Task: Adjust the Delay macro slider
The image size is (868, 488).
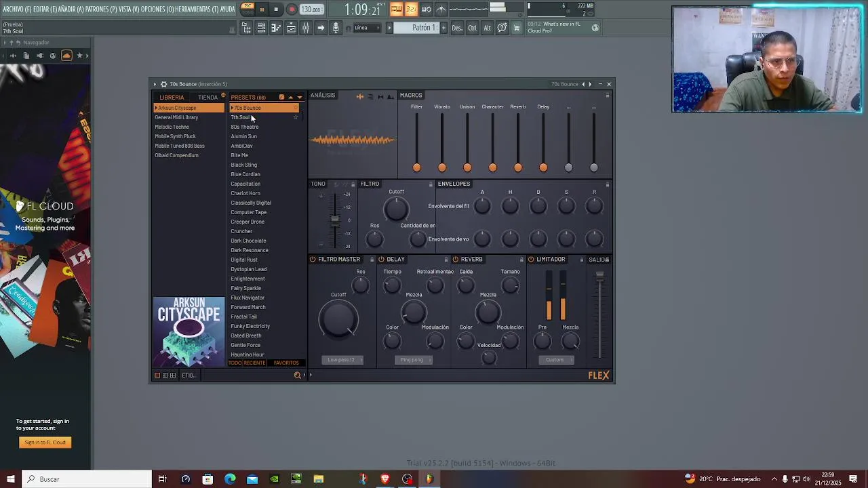Action: point(543,167)
